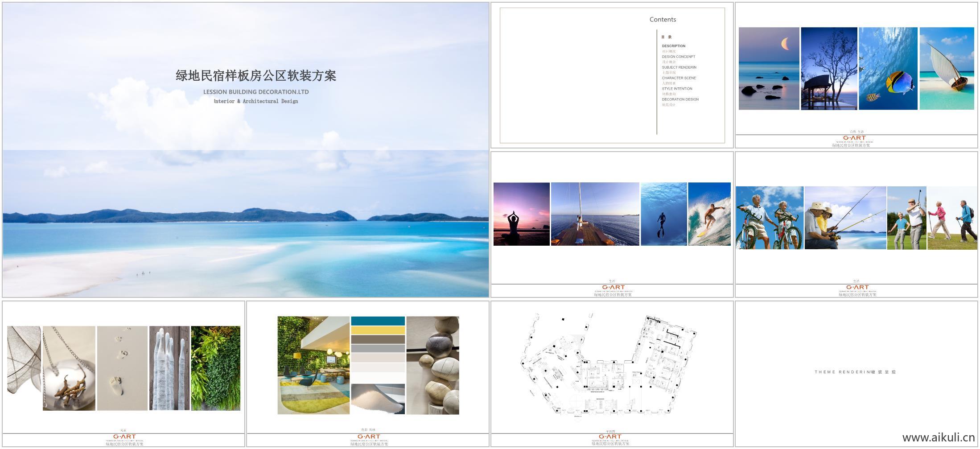The image size is (980, 449).
Task: Select the DESCRIPTION entry in the Contents list
Action: tap(673, 46)
